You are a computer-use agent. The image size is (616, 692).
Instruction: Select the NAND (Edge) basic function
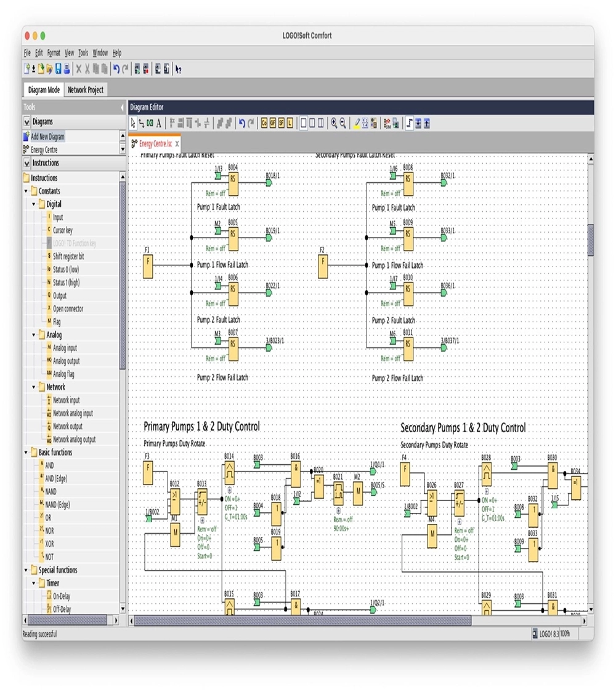pyautogui.click(x=57, y=505)
